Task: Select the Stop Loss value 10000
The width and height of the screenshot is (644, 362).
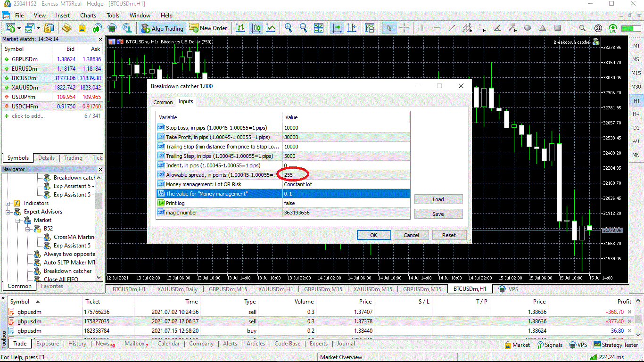Action: (x=346, y=128)
